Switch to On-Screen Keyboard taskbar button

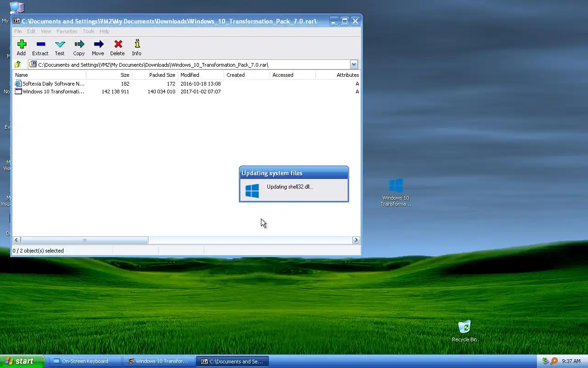coord(85,361)
